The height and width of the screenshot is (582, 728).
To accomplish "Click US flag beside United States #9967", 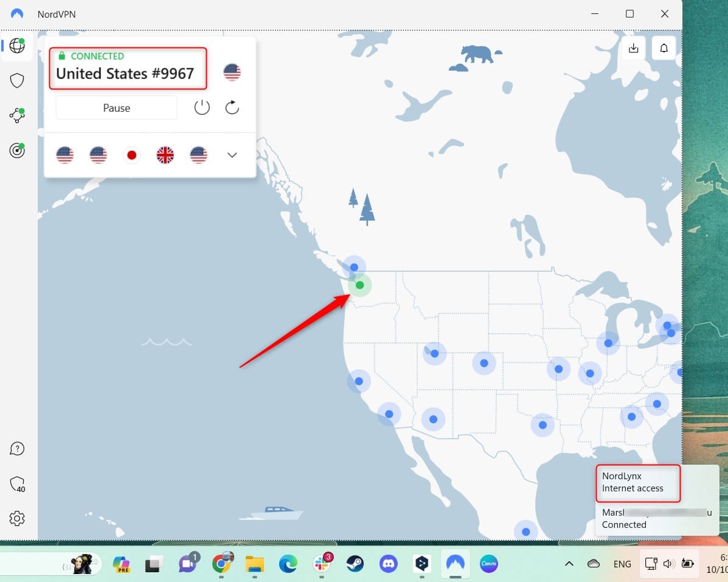I will coord(232,72).
